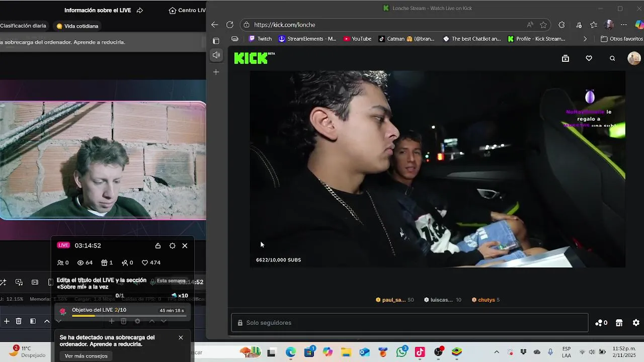644x362 pixels.
Task: Click the audio tab speaker icon in Edge sidebar
Action: click(216, 55)
